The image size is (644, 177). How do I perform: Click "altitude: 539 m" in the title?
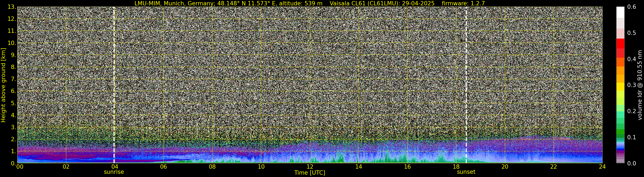[x=301, y=3]
